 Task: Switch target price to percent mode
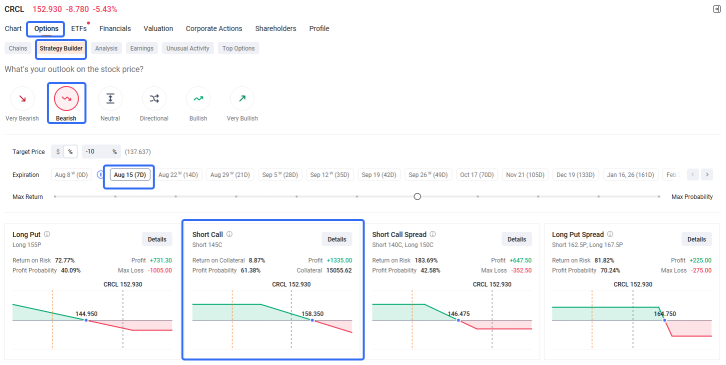click(x=70, y=151)
